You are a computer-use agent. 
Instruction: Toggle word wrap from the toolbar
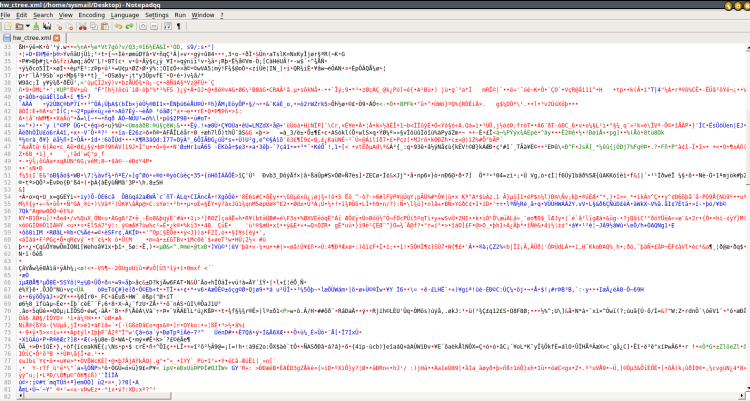coord(168,26)
